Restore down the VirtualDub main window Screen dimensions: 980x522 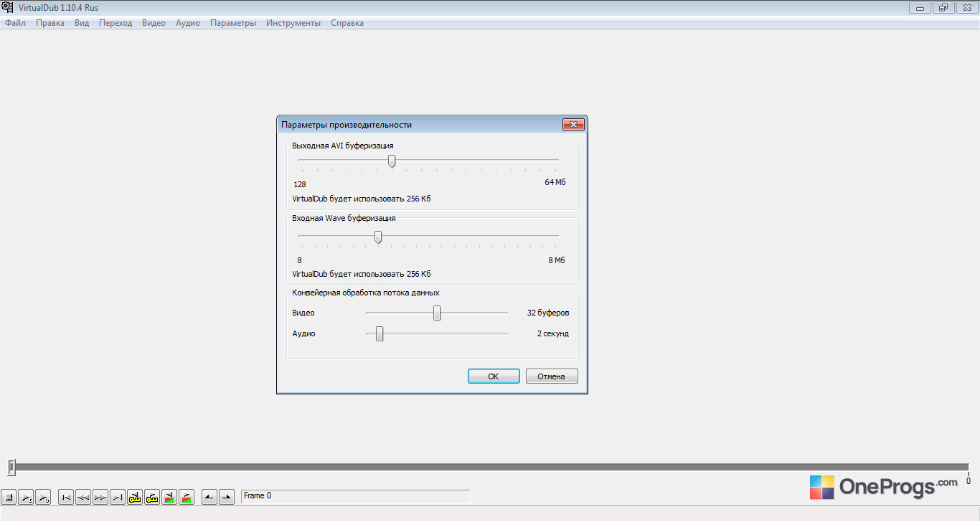[x=943, y=8]
